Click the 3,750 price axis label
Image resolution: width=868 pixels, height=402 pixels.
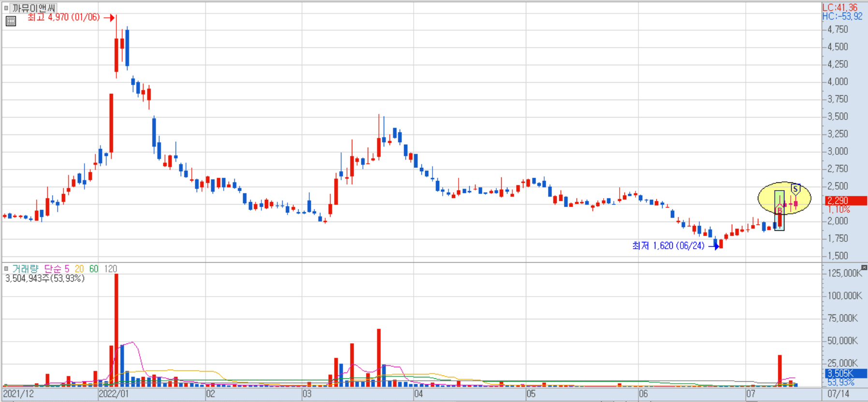tap(838, 99)
